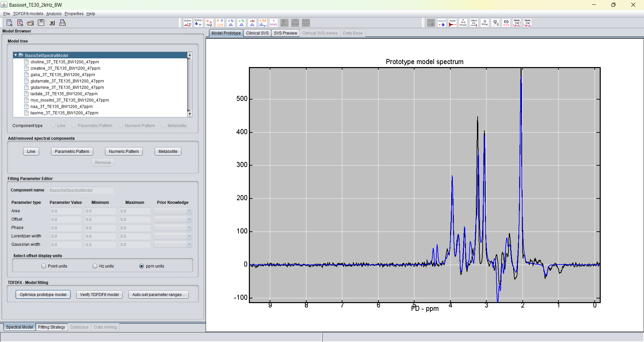Select the Spectral Model bottom tab
The width and height of the screenshot is (644, 342).
coord(19,327)
